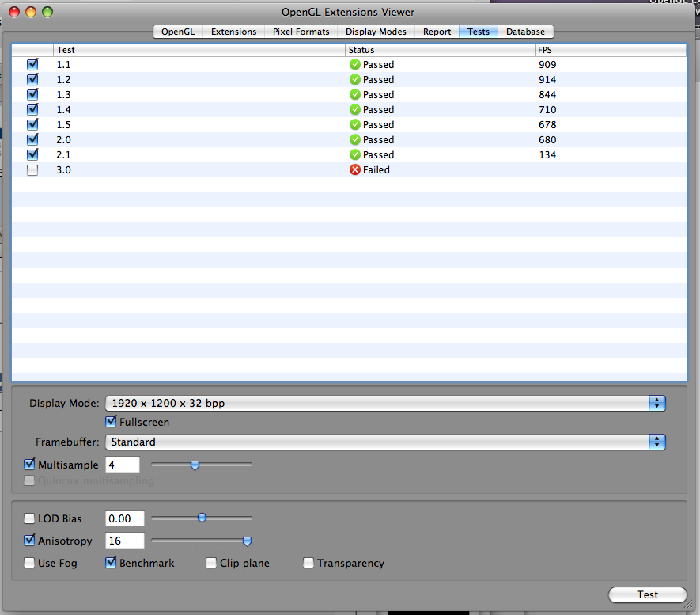
Task: Uncheck the test 2.0 checkbox
Action: coord(32,140)
